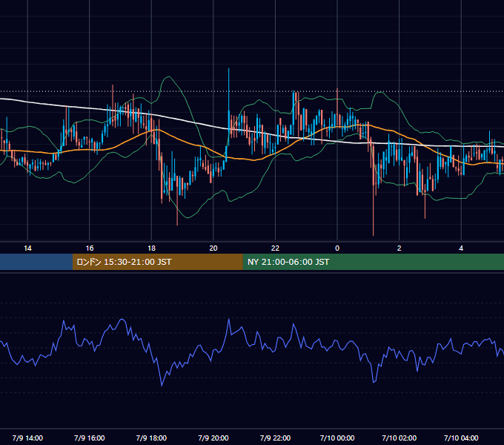This screenshot has height=445, width=504.
Task: Click the 7/10 04:00 date label
Action: click(461, 438)
